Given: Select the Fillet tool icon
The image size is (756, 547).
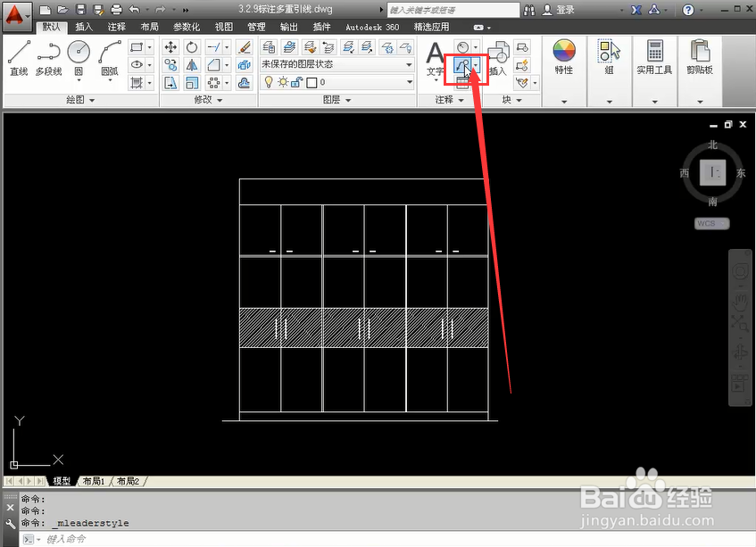Looking at the screenshot, I should [x=213, y=64].
